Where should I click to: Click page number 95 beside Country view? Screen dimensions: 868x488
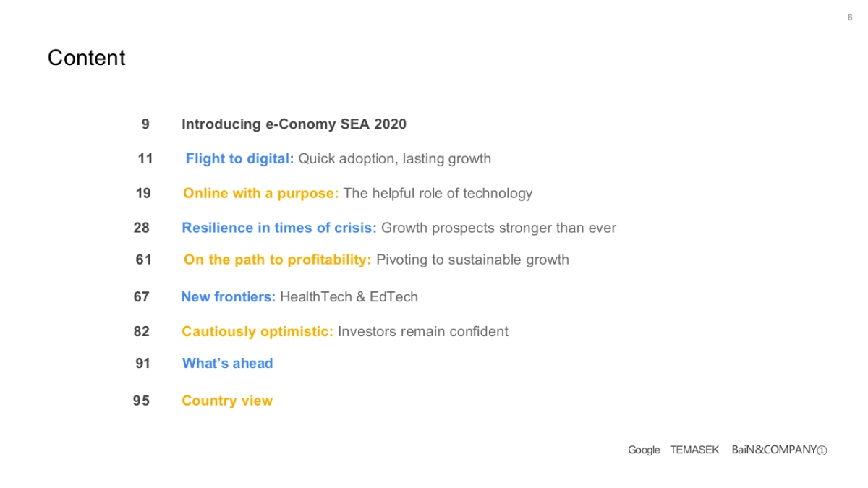[142, 401]
